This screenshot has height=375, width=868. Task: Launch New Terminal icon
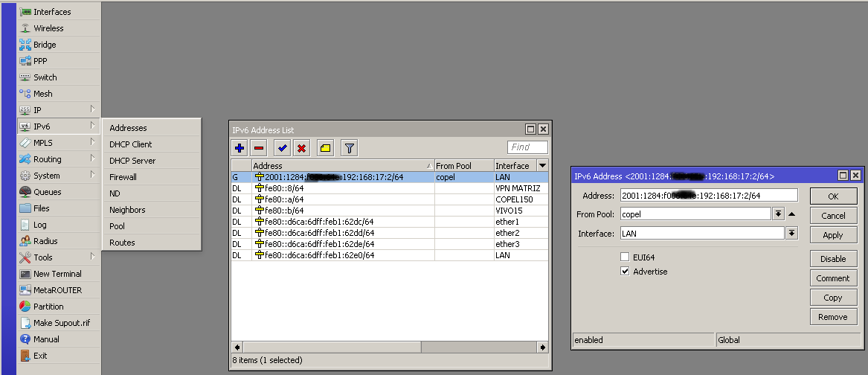point(25,274)
